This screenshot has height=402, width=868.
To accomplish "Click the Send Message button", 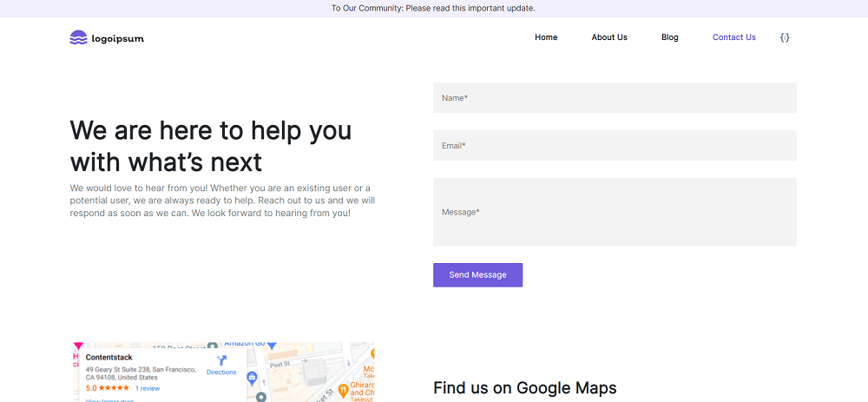I will [x=477, y=274].
